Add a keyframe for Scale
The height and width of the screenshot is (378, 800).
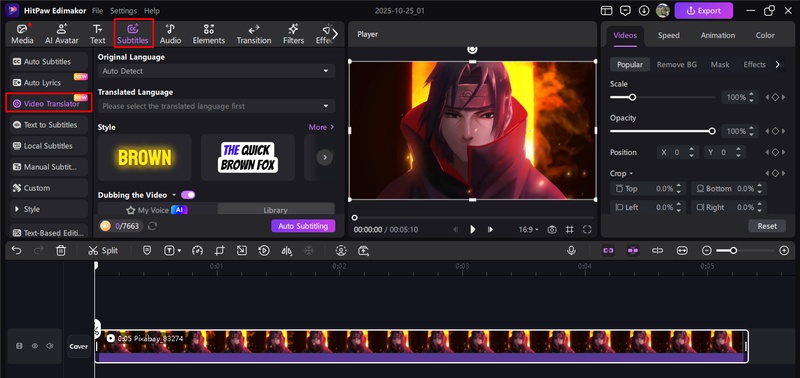pos(775,97)
